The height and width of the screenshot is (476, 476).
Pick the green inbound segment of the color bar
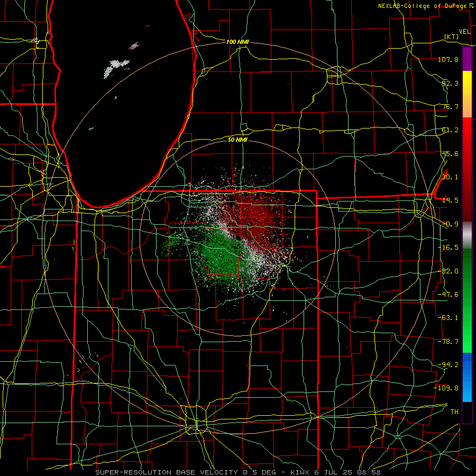467,300
